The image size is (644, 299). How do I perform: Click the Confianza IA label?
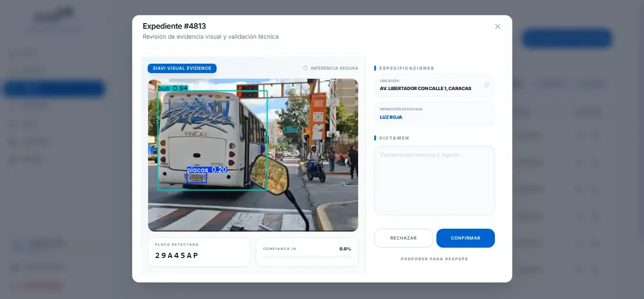pos(280,249)
